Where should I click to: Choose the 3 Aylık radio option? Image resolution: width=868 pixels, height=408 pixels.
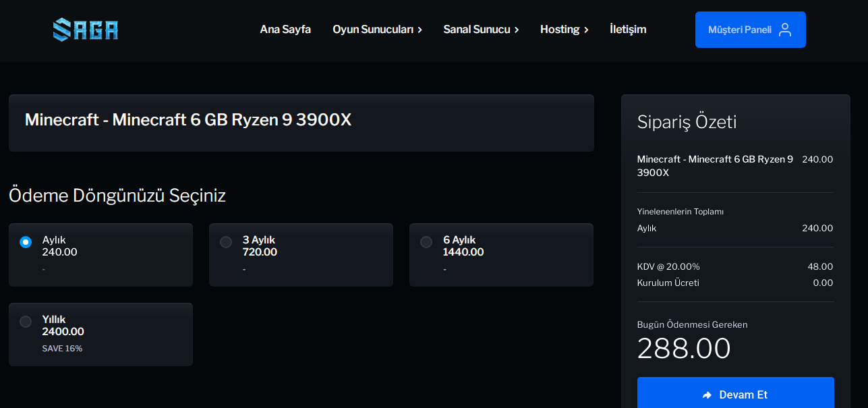[226, 242]
